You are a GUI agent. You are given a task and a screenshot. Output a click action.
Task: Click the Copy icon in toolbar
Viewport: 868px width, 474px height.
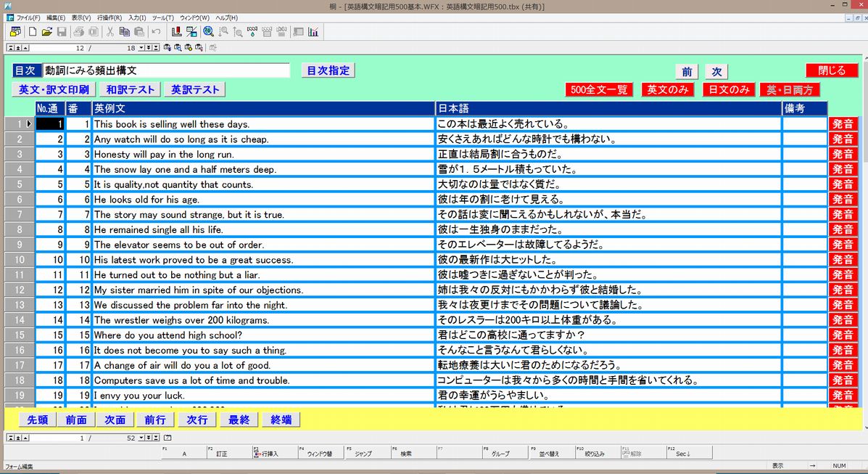pos(124,32)
